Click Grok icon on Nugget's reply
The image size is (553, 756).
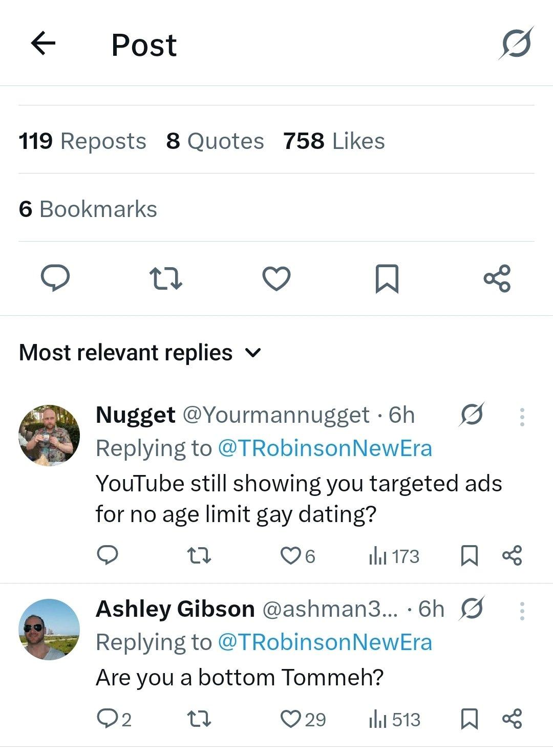(471, 415)
